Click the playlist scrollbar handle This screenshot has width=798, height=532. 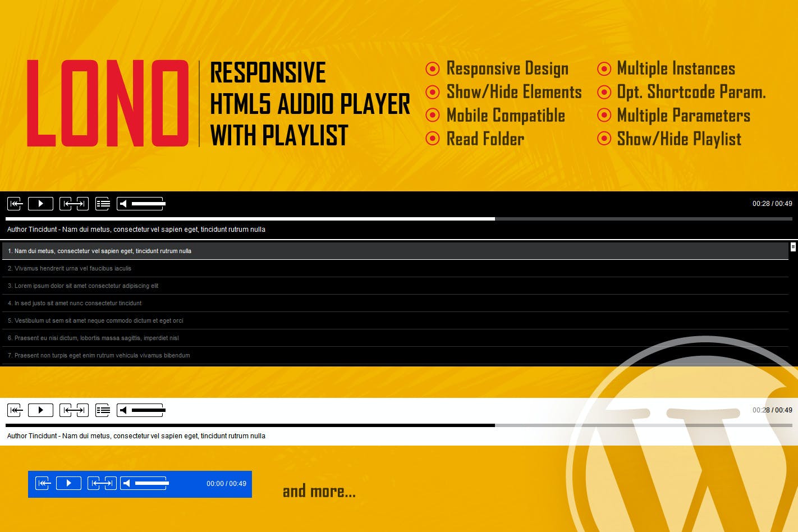793,247
